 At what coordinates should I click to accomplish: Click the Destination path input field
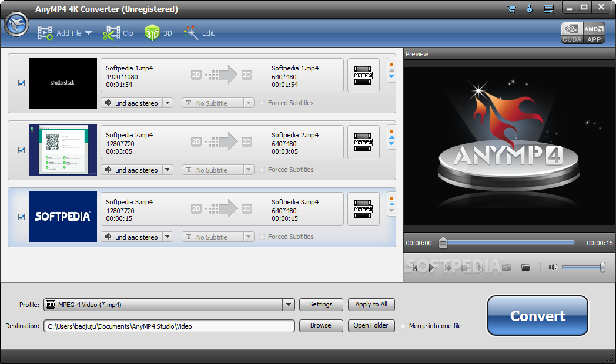pyautogui.click(x=169, y=326)
